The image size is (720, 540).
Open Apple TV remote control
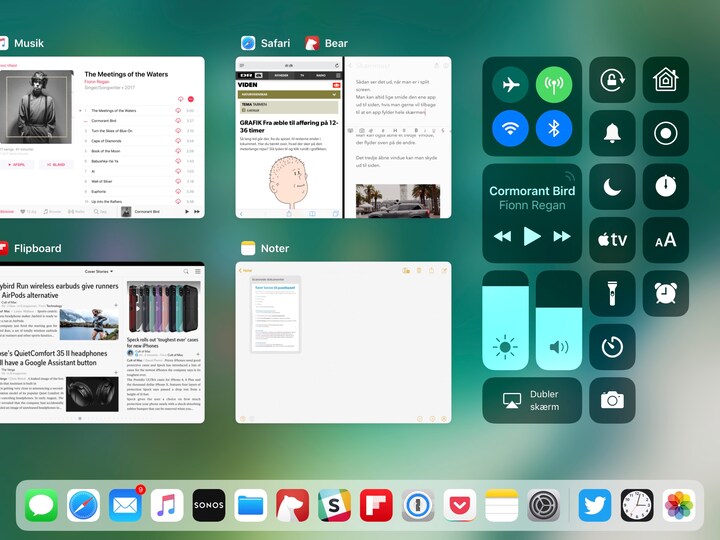click(x=612, y=240)
